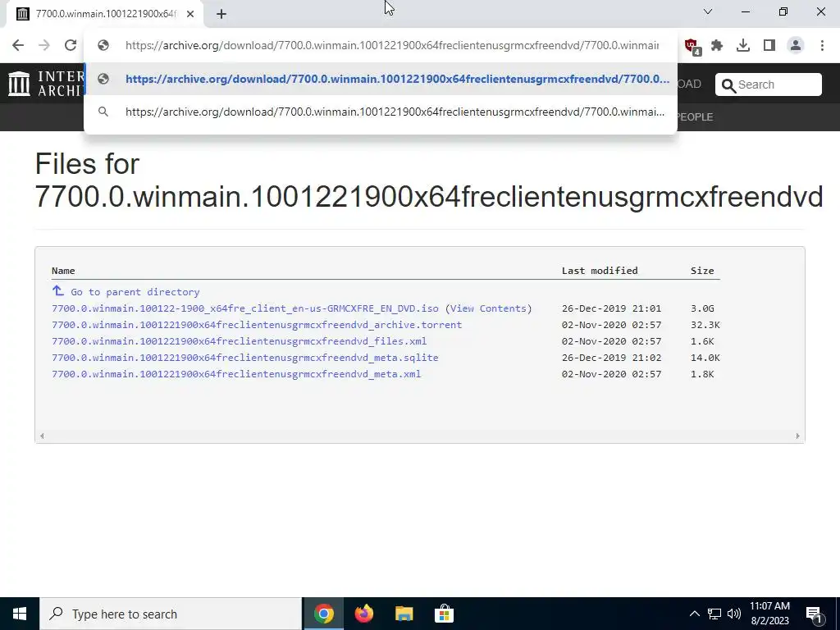Click the Size column header
Viewport: 840px width, 630px height.
pyautogui.click(x=702, y=271)
